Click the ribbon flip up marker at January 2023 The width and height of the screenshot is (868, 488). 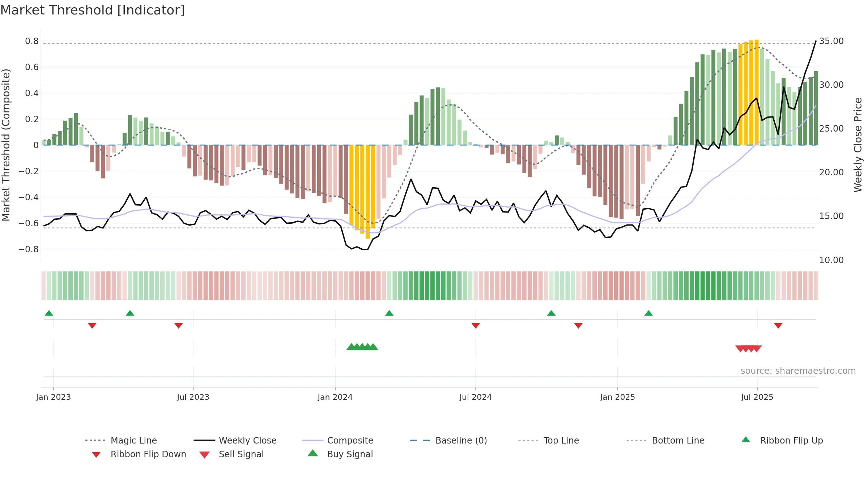click(x=49, y=313)
